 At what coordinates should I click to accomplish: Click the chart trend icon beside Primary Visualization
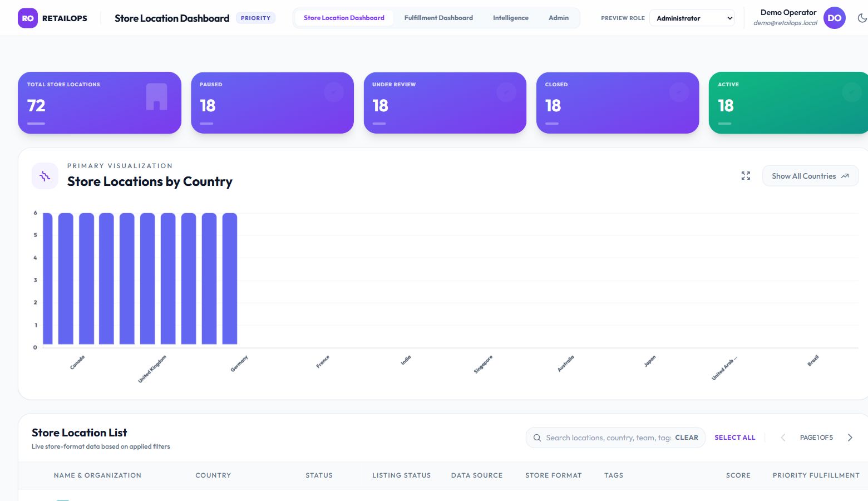(45, 176)
